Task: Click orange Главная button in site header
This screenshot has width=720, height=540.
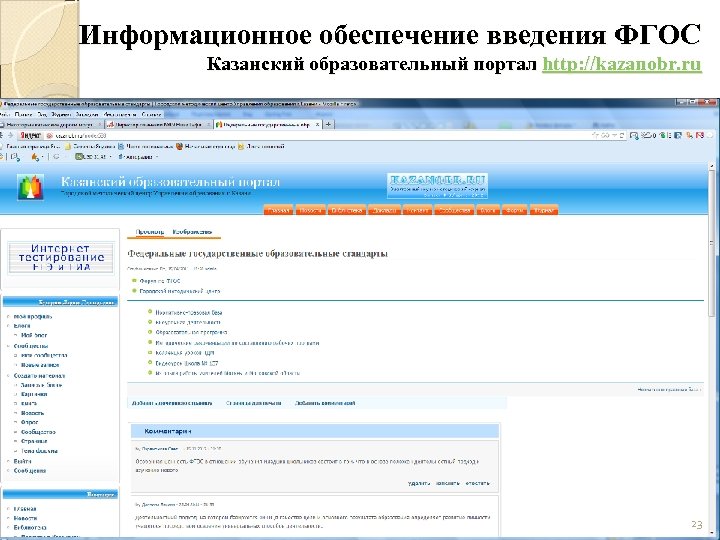Action: click(278, 210)
